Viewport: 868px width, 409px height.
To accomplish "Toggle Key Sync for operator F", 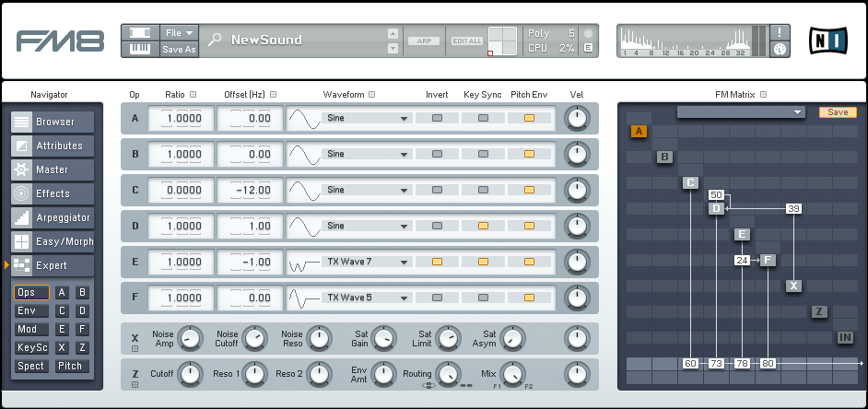I will tap(483, 298).
